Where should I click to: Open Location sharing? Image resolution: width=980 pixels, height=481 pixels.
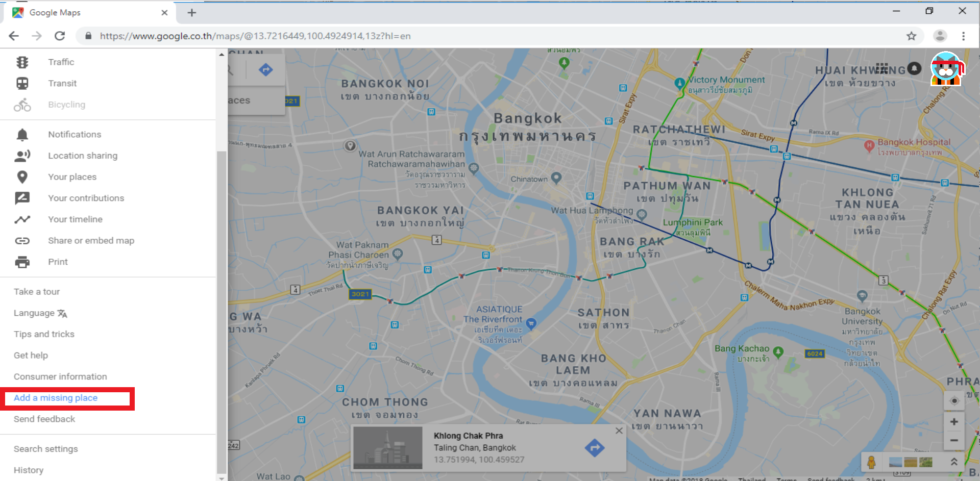tap(83, 156)
